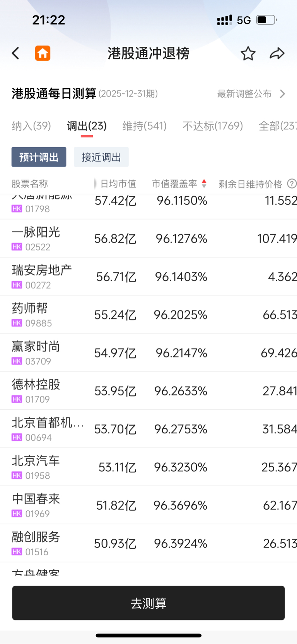Open the 最新调整公布 link
Viewport: 297px width, 644px height.
tap(244, 94)
